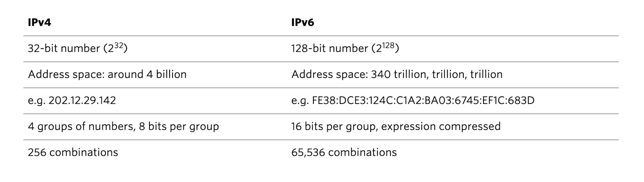
Task: Click '4 groups of numbers, 8 bits' cell
Action: [x=123, y=126]
